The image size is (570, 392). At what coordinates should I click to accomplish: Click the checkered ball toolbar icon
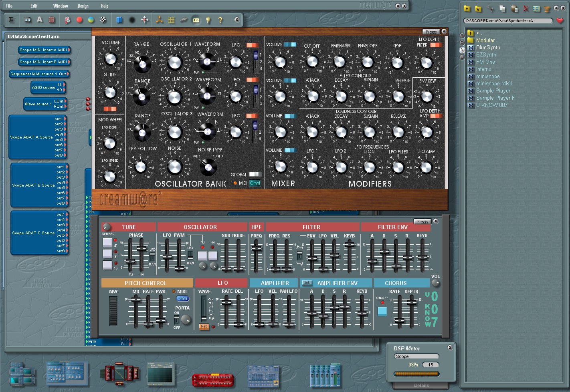click(103, 20)
